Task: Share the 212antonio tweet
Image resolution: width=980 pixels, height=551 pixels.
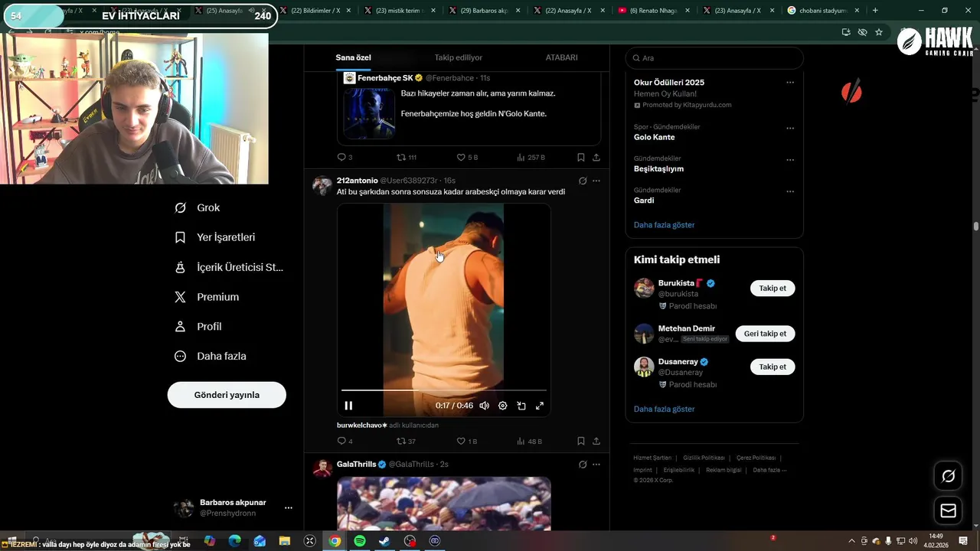Action: click(596, 441)
